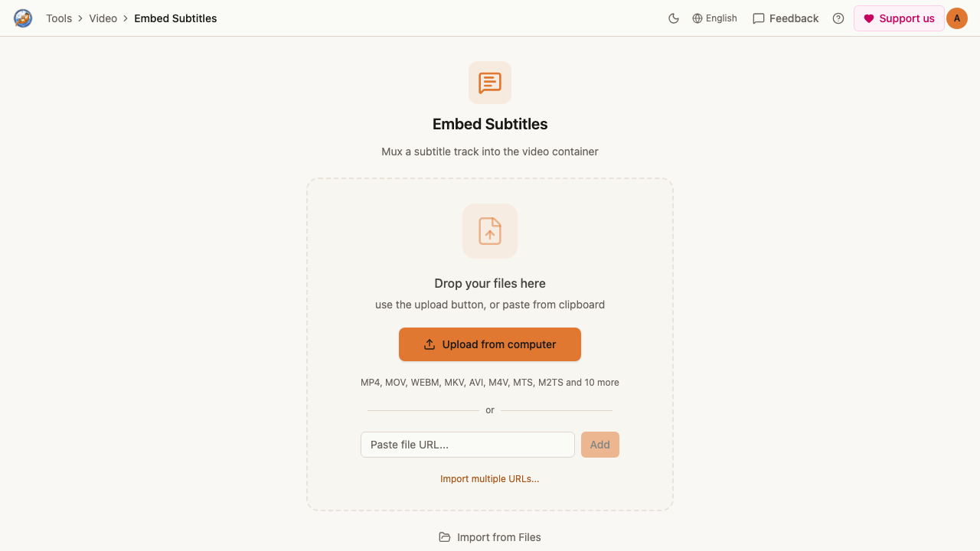The image size is (980, 551).
Task: Click the Support us button
Action: point(899,18)
